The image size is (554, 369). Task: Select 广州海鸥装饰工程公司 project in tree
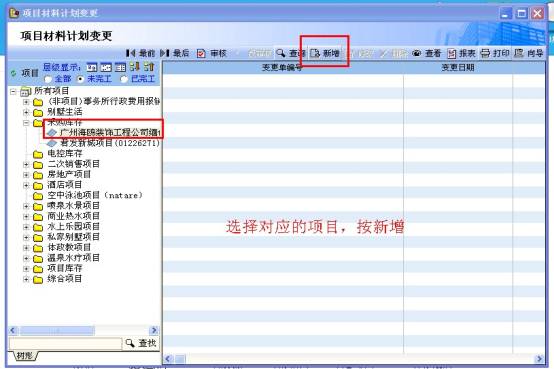click(110, 133)
